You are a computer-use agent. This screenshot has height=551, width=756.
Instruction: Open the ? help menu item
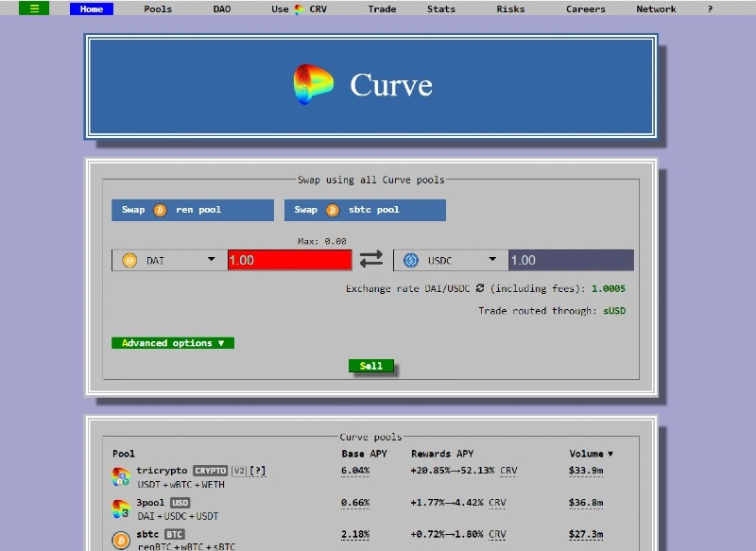710,9
